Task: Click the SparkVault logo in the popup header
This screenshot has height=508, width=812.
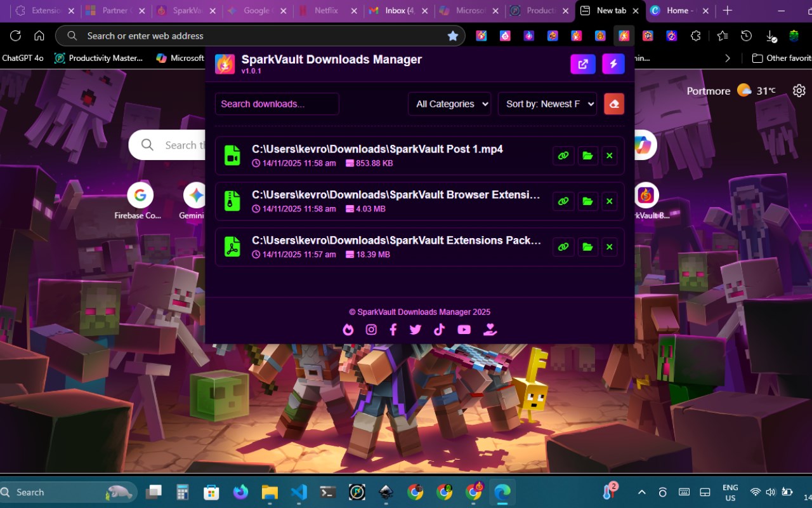Action: 225,64
